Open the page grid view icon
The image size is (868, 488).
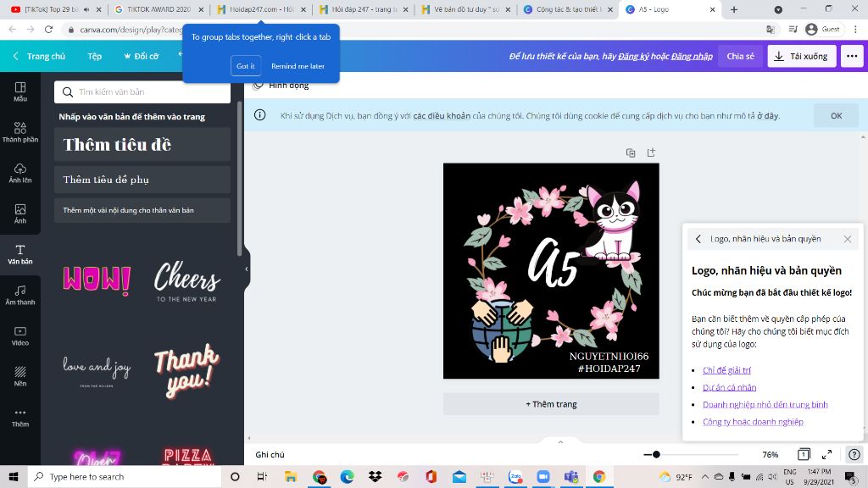[804, 454]
